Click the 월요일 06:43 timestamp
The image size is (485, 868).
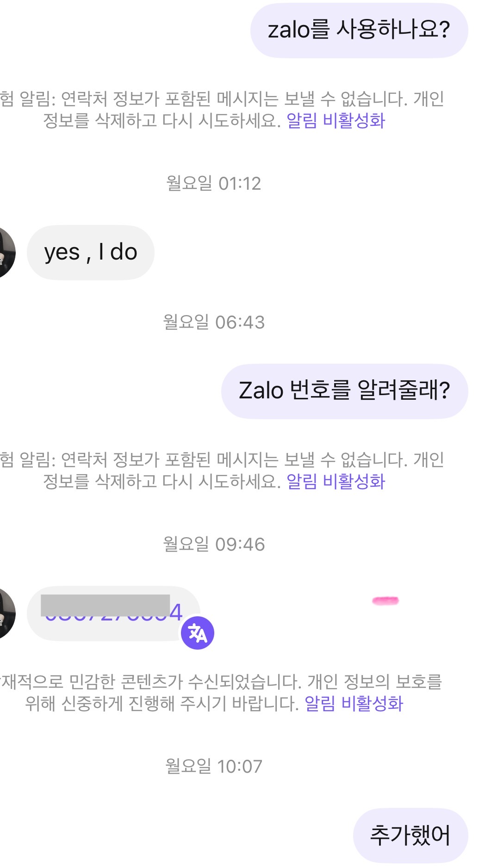(213, 322)
